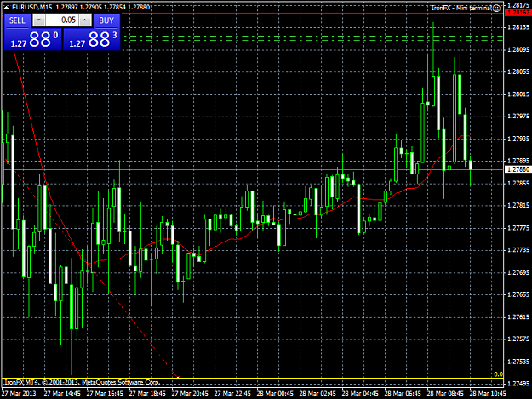The width and height of the screenshot is (532, 399).
Task: Click the 1.27615 price scale label
Action: [x=518, y=317]
